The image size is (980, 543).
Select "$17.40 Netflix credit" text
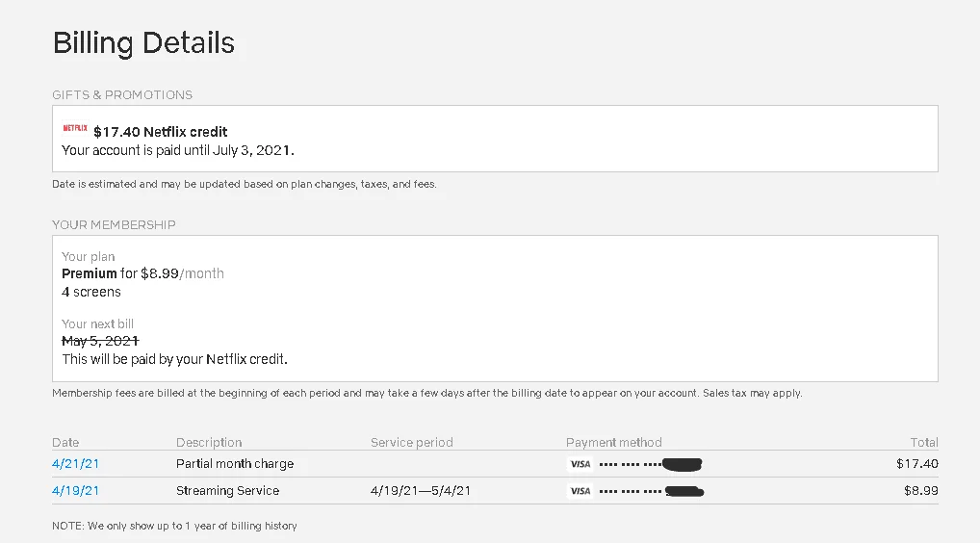[x=161, y=132]
